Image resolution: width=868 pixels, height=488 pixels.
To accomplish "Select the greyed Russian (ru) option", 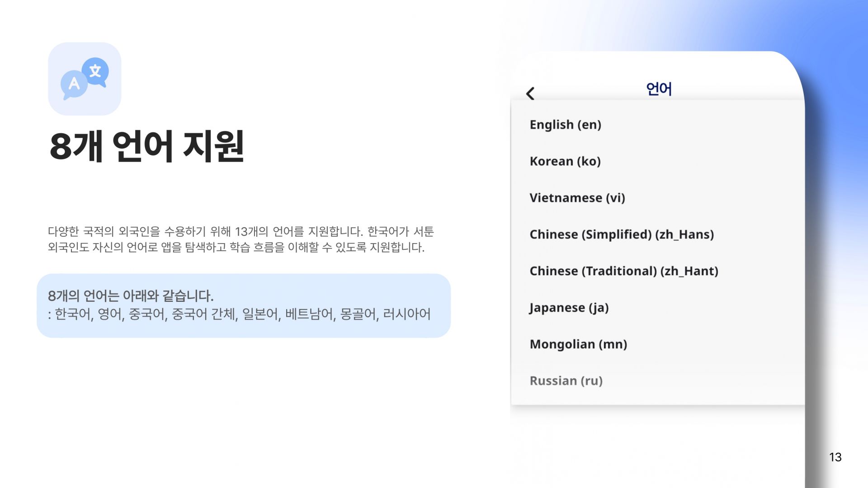I will [x=566, y=381].
